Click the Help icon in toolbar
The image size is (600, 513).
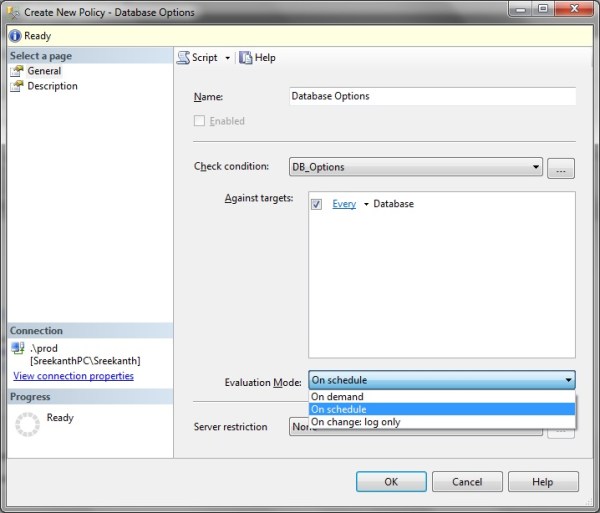[x=246, y=58]
